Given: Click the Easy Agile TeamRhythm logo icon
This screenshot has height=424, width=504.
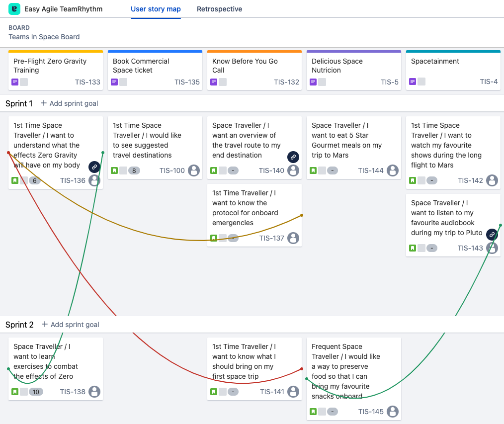Looking at the screenshot, I should (x=14, y=9).
